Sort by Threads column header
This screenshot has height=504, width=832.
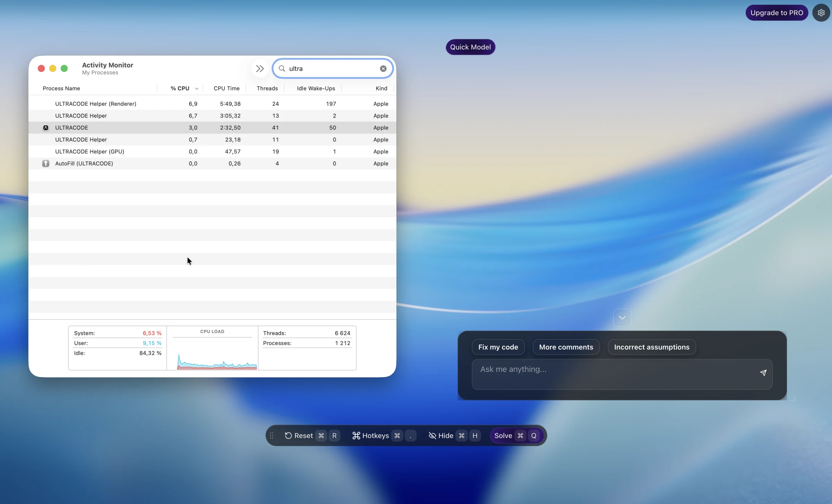tap(267, 88)
